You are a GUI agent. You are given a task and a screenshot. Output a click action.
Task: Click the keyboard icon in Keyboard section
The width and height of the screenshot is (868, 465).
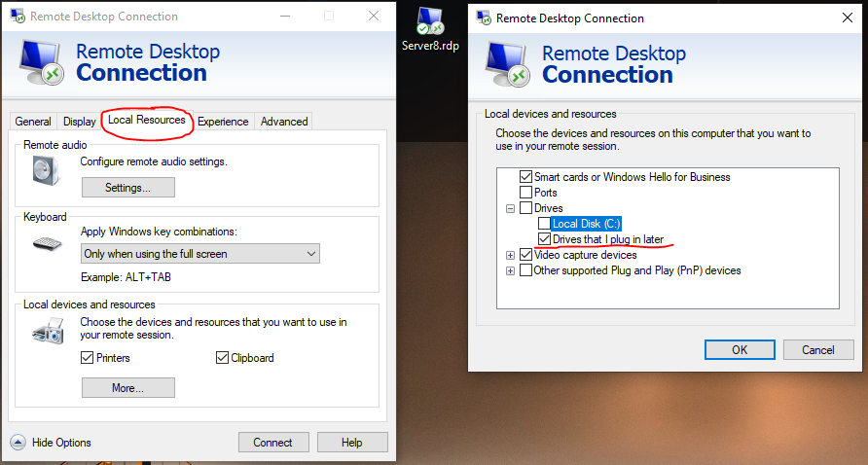pos(48,243)
